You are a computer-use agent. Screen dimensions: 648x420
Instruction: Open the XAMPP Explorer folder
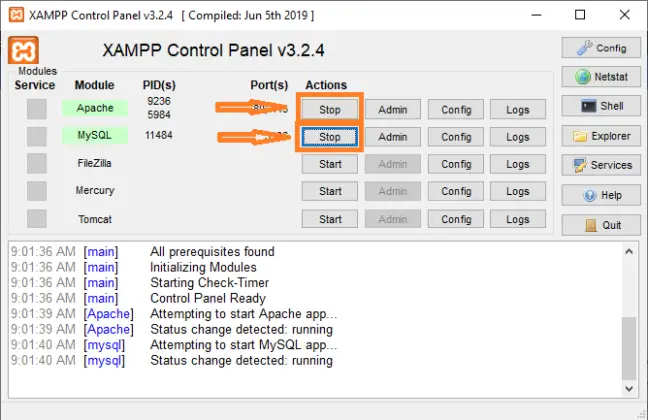[600, 136]
